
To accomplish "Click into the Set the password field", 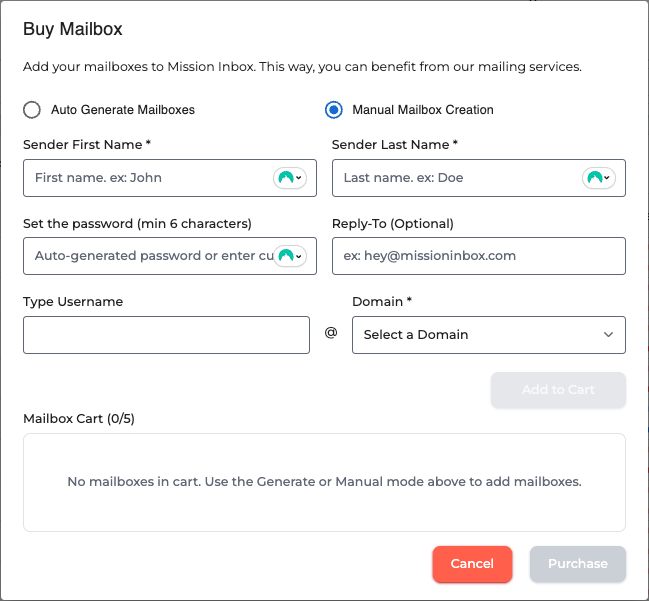I will [150, 256].
